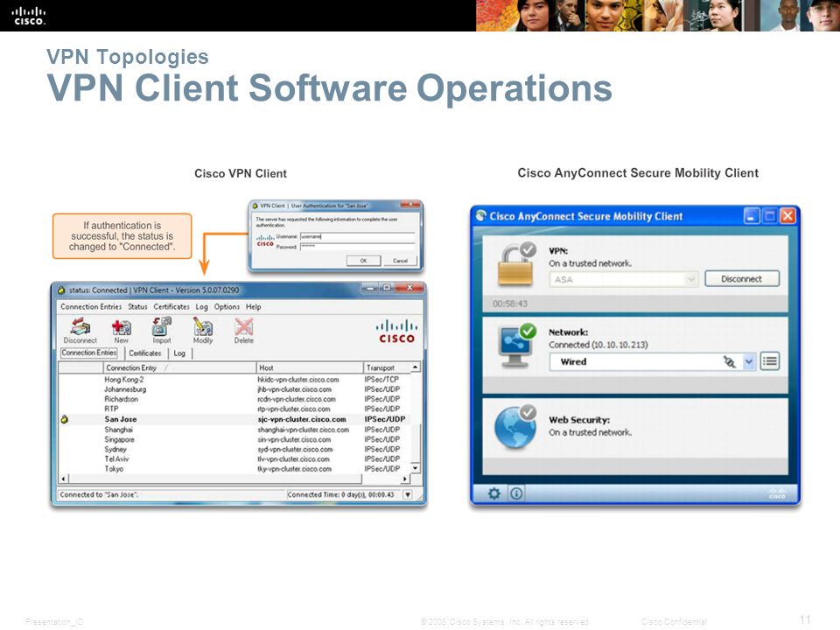Image resolution: width=840 pixels, height=630 pixels.
Task: Select the Johannesburg connection entry
Action: (x=234, y=389)
